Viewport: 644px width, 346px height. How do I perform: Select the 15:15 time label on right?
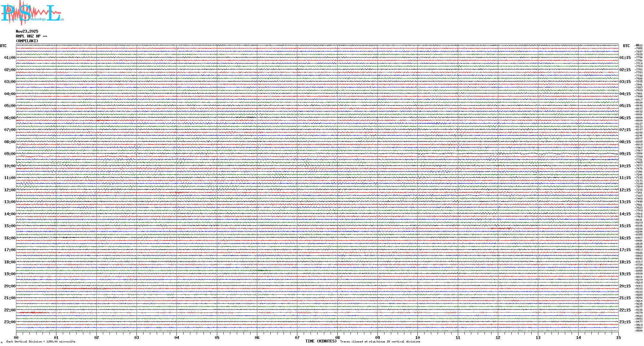pyautogui.click(x=625, y=226)
